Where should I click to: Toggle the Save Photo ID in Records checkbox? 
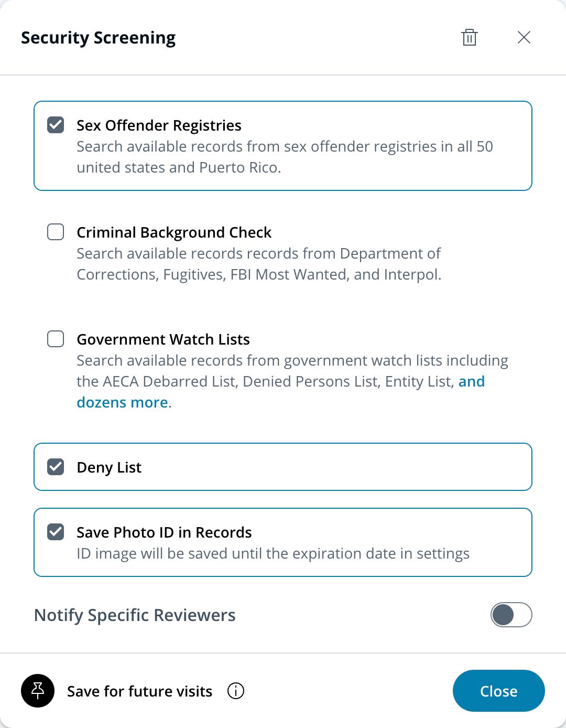click(x=56, y=532)
